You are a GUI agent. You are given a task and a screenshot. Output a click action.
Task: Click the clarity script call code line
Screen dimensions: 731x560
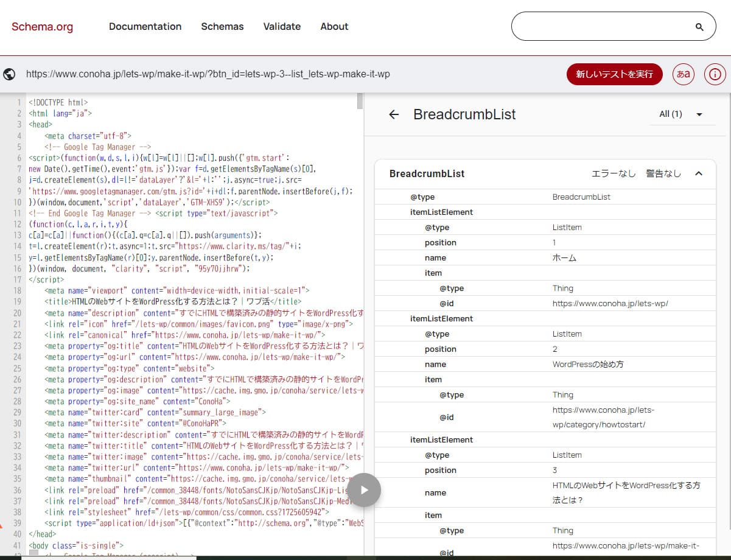point(139,268)
